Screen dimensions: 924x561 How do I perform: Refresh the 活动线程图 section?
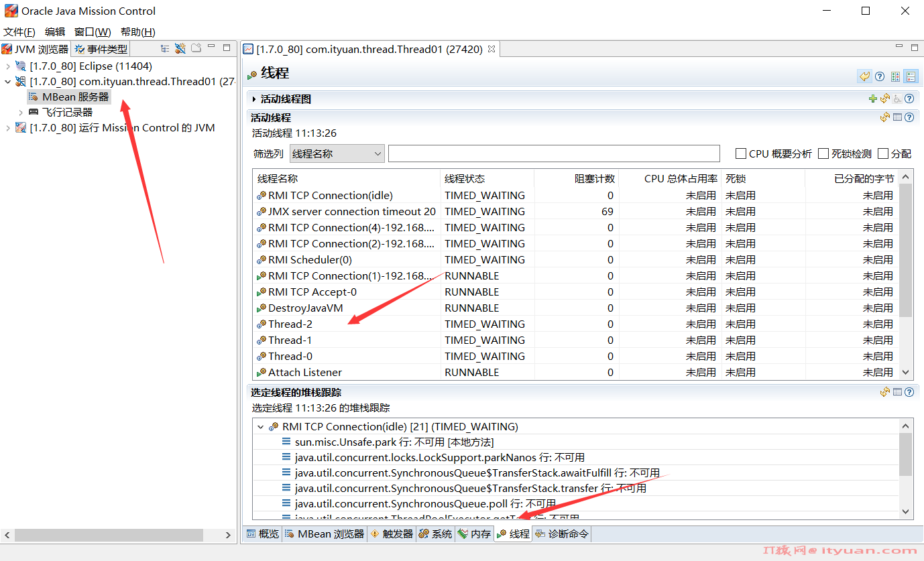pos(885,99)
